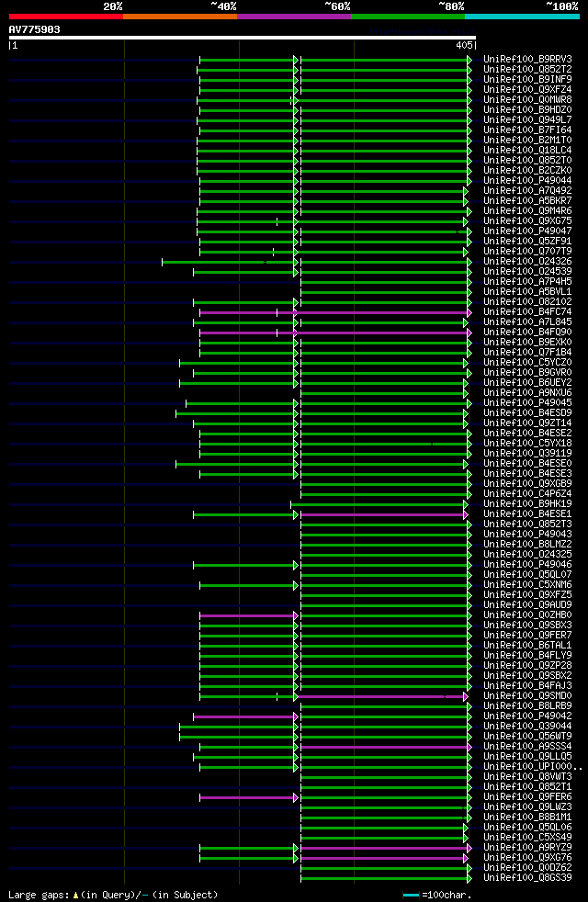This screenshot has width=588, height=902.
Task: Select label UniRef100_Q852T0
Action: pos(527,161)
